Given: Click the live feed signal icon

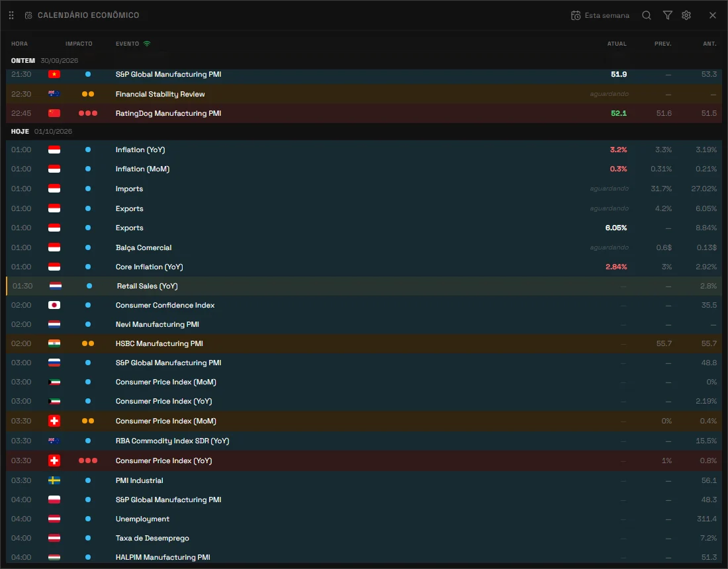Looking at the screenshot, I should tap(147, 44).
